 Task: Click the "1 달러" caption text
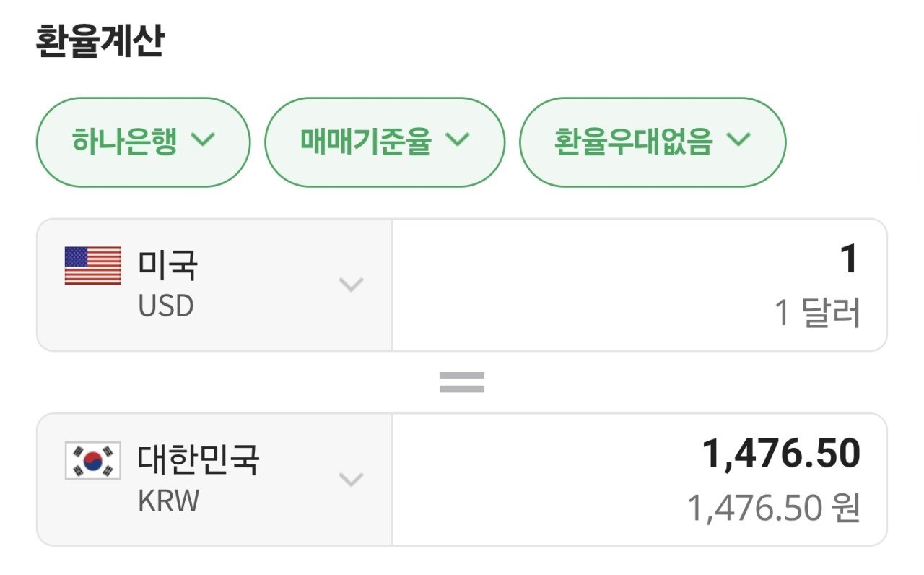(x=817, y=314)
